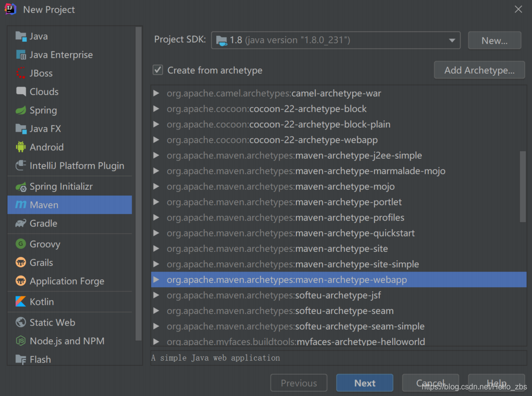Click the Application Forge icon
This screenshot has width=532, height=396.
tap(21, 280)
